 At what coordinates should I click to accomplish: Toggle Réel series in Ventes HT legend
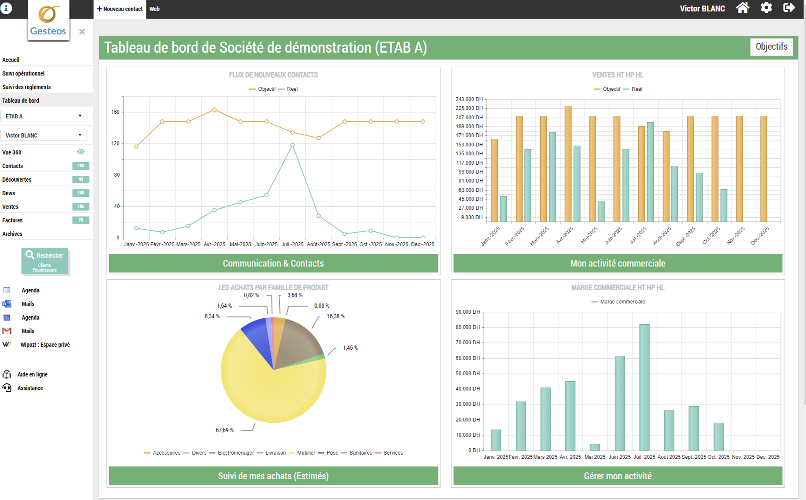pos(629,89)
